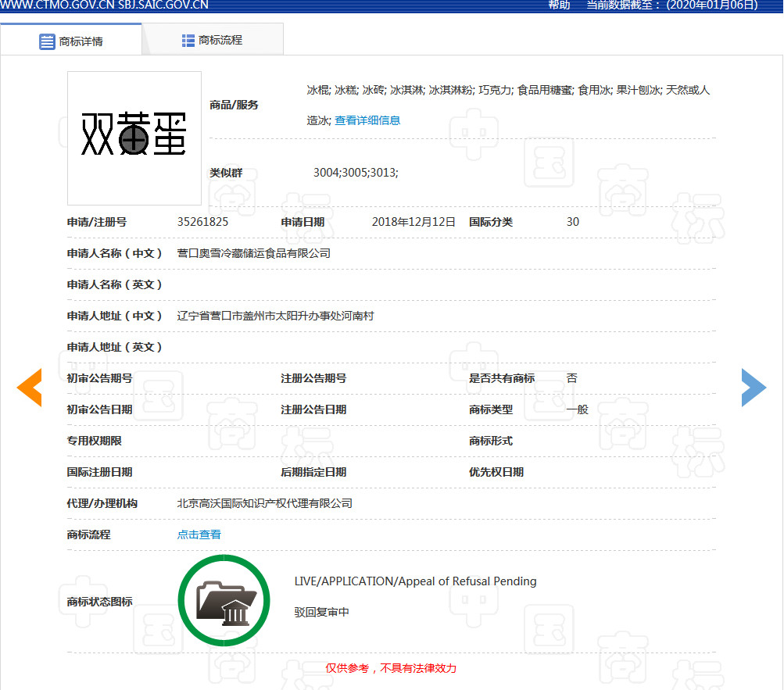Select address 辽宁省营口市盖州市太阳升办事处河南村
This screenshot has height=690, width=784.
(275, 316)
